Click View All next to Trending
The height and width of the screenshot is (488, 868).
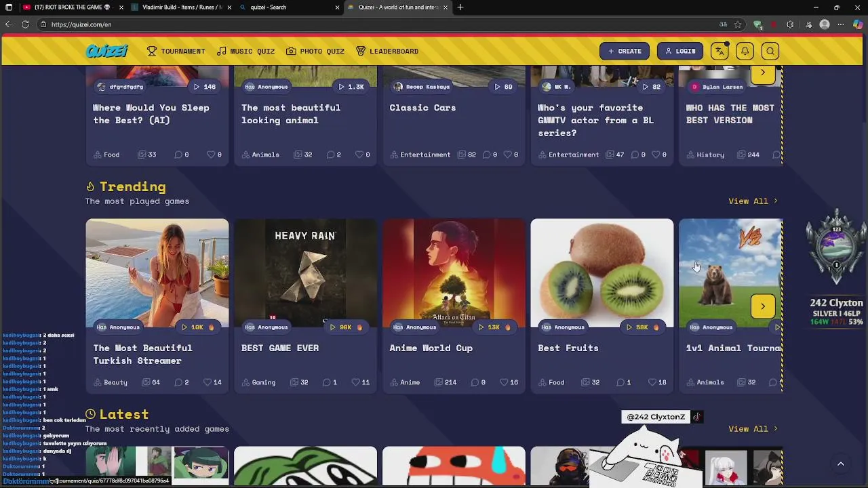[x=753, y=201]
